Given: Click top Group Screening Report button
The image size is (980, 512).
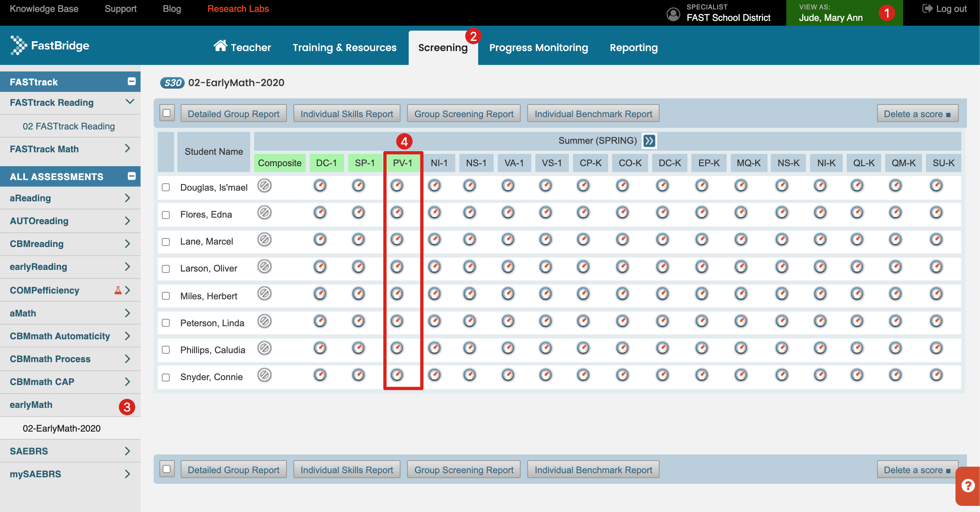Looking at the screenshot, I should pyautogui.click(x=464, y=114).
